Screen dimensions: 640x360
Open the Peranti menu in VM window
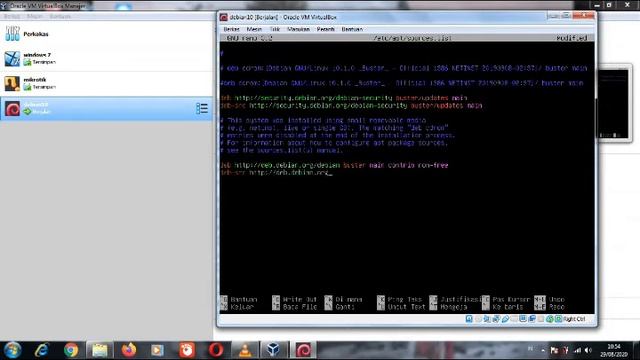[x=326, y=29]
